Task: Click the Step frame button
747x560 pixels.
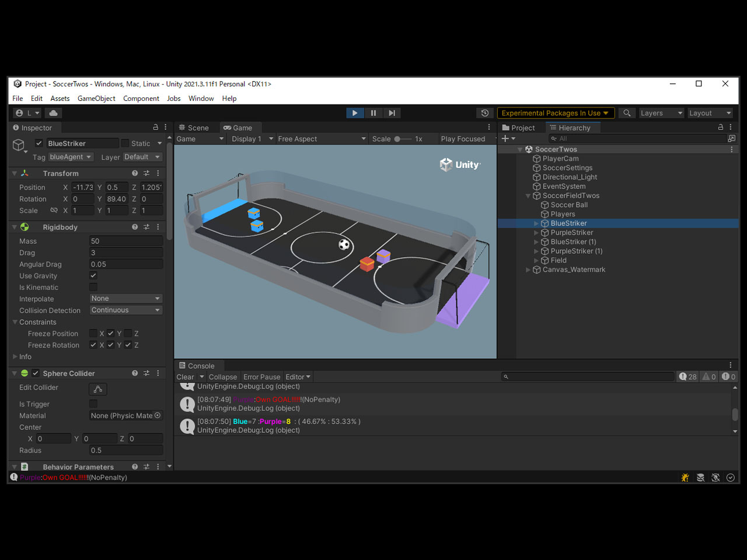Action: tap(392, 113)
